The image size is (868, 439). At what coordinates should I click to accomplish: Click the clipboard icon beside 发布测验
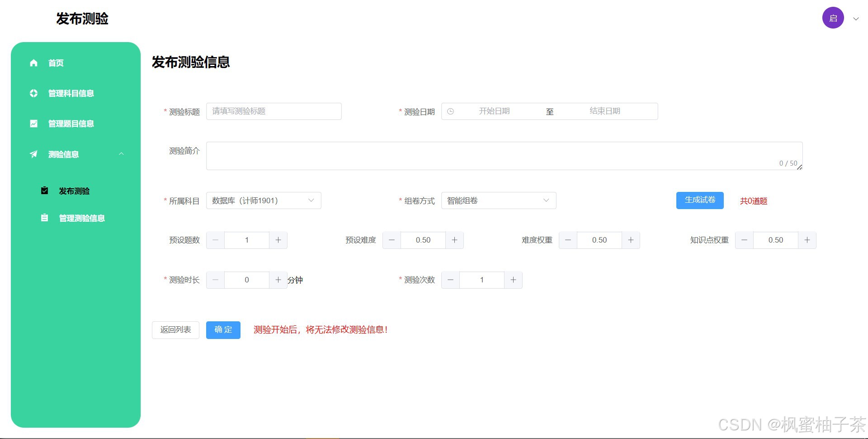44,191
